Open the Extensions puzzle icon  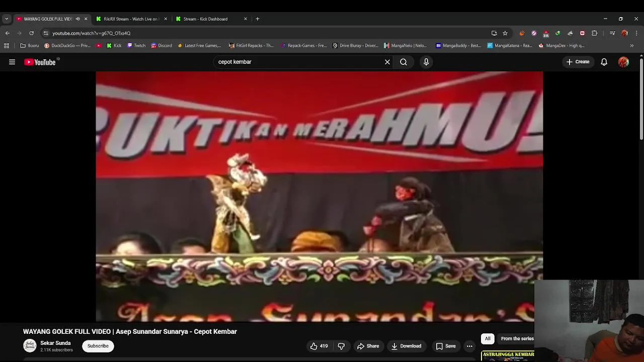point(594,33)
